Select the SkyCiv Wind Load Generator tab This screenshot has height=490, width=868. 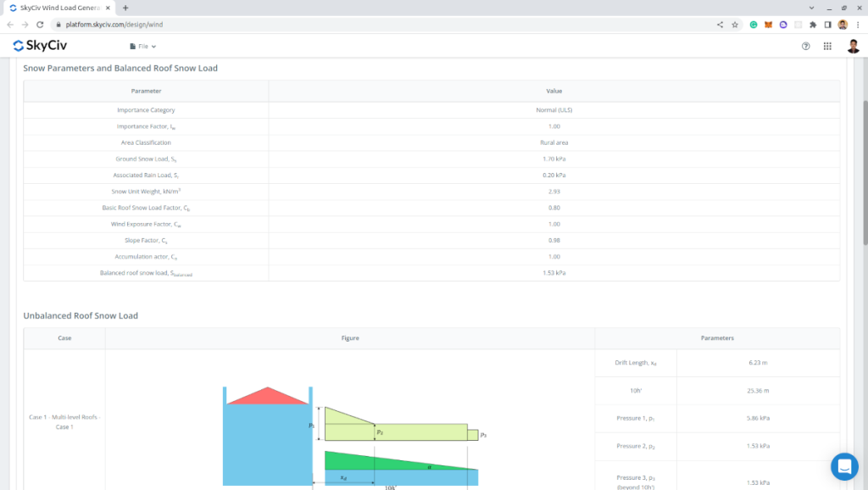point(55,8)
